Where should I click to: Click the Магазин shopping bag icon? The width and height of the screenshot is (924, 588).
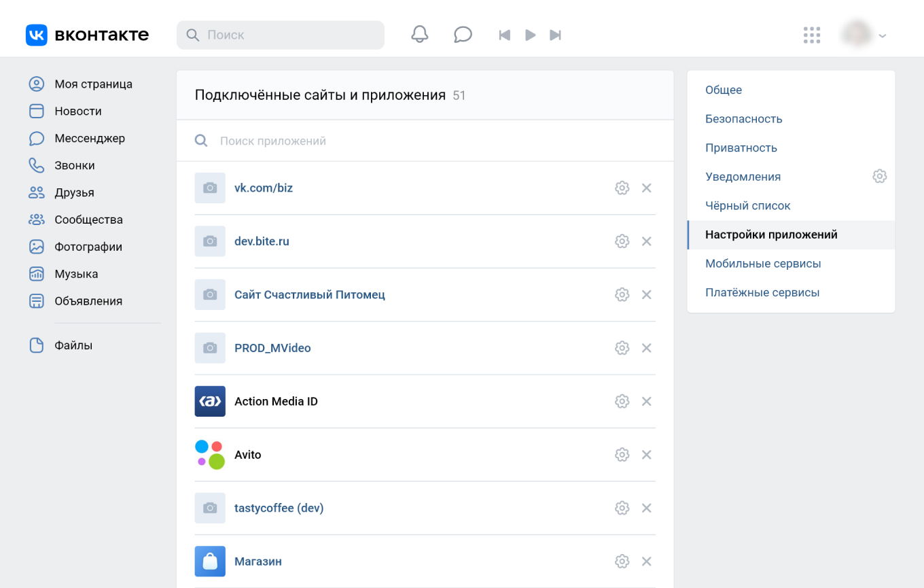click(210, 561)
